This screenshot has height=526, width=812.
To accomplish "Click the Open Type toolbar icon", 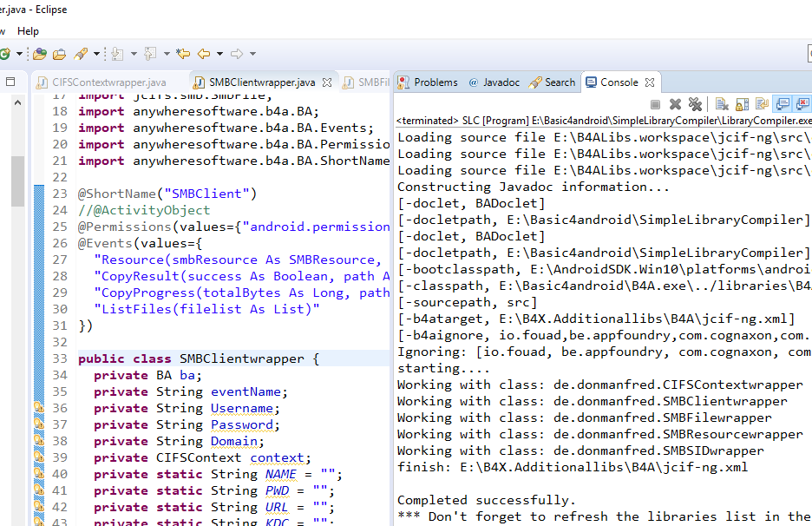I will pyautogui.click(x=40, y=54).
